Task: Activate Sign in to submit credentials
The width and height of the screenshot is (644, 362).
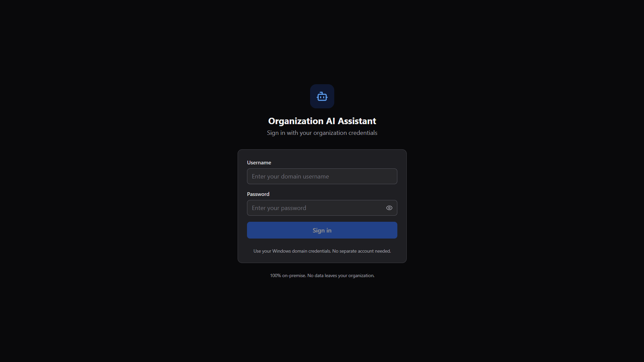Action: [x=322, y=230]
